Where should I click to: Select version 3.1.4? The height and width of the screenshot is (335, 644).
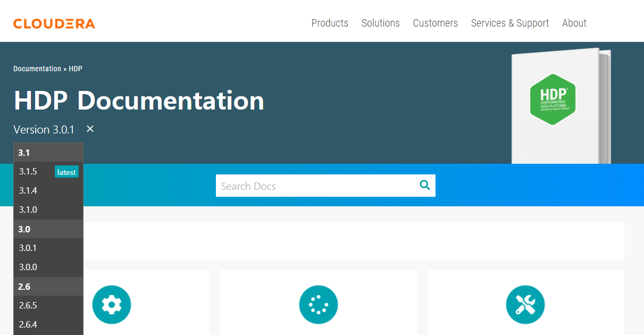coord(48,190)
